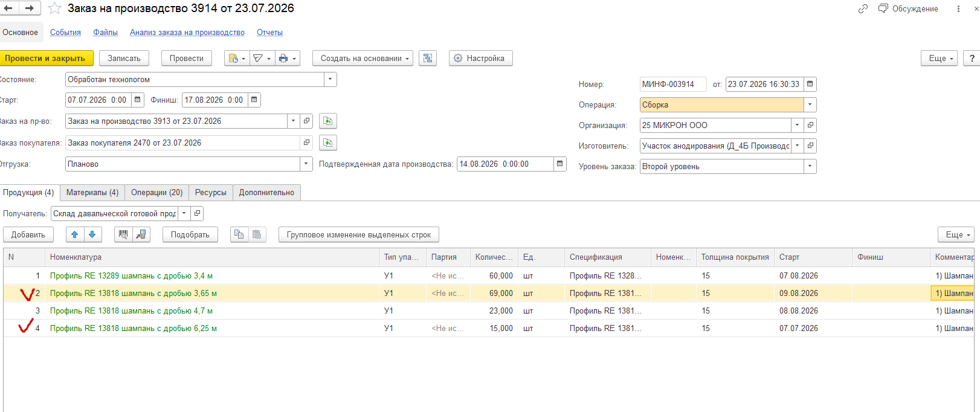This screenshot has height=412, width=980.
Task: Open the three-dots window menu
Action: 958,8
